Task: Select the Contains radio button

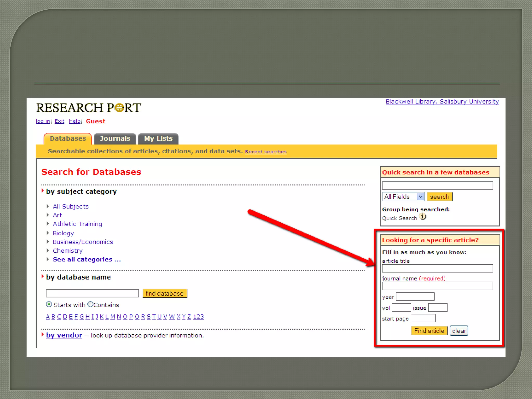Action: pyautogui.click(x=90, y=304)
